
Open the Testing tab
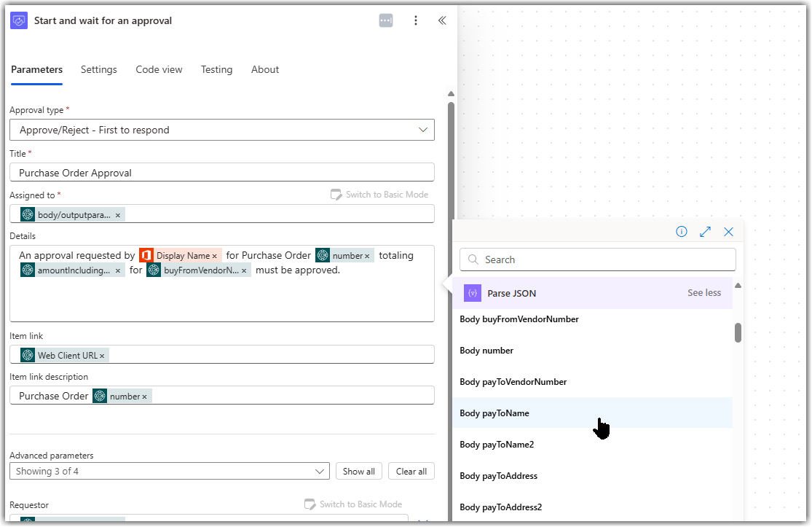point(216,69)
